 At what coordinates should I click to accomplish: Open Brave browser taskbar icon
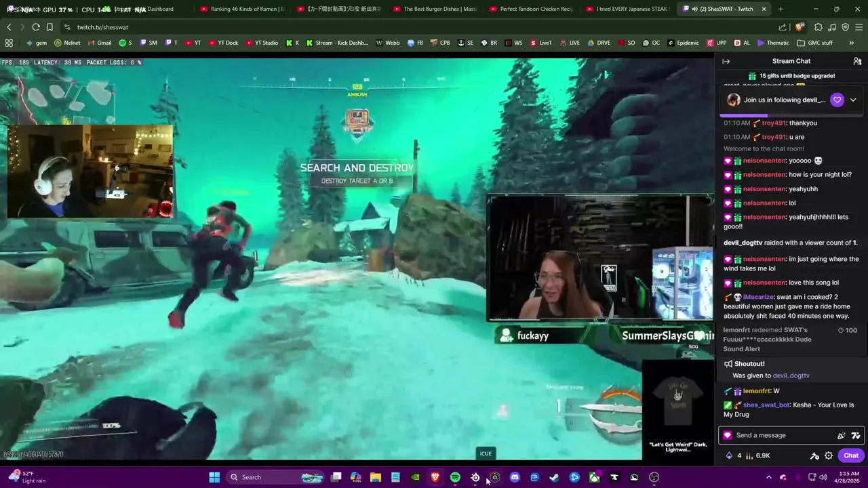(x=435, y=477)
